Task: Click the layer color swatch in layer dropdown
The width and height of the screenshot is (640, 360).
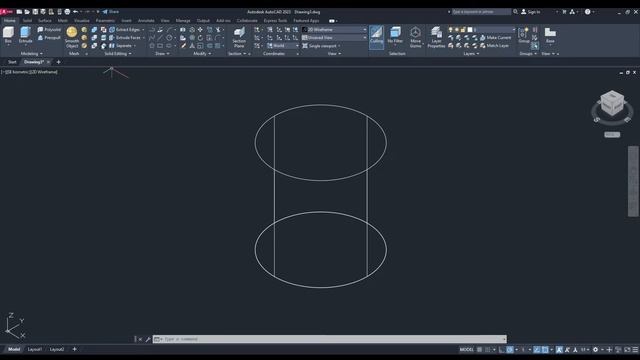Action: (470, 30)
